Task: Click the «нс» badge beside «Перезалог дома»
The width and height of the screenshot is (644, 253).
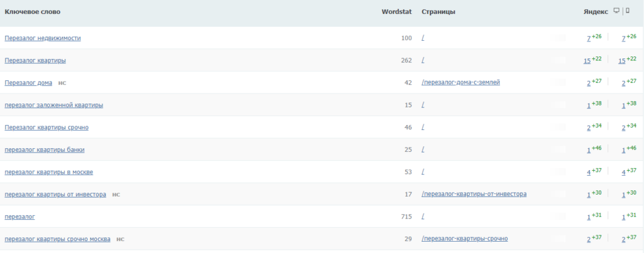Action: coord(62,83)
